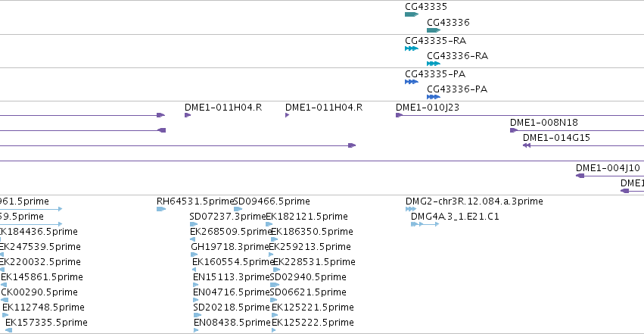The height and width of the screenshot is (334, 644).
Task: Open the CK00290.5prime label
Action: pyautogui.click(x=39, y=292)
